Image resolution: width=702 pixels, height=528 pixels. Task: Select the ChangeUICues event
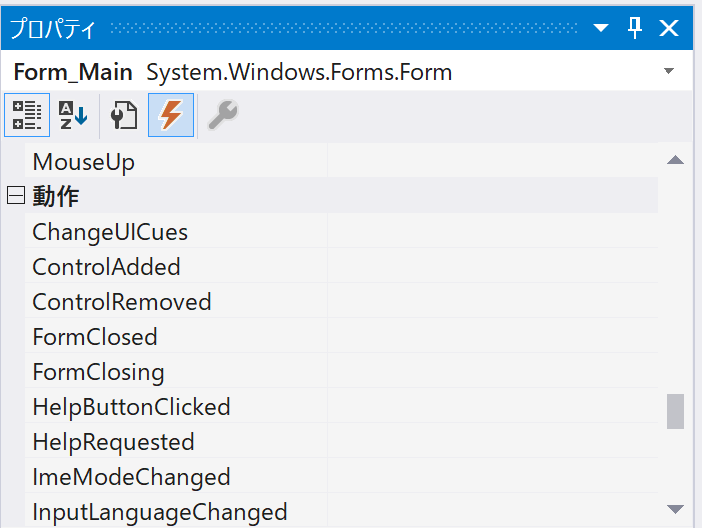[x=110, y=232]
